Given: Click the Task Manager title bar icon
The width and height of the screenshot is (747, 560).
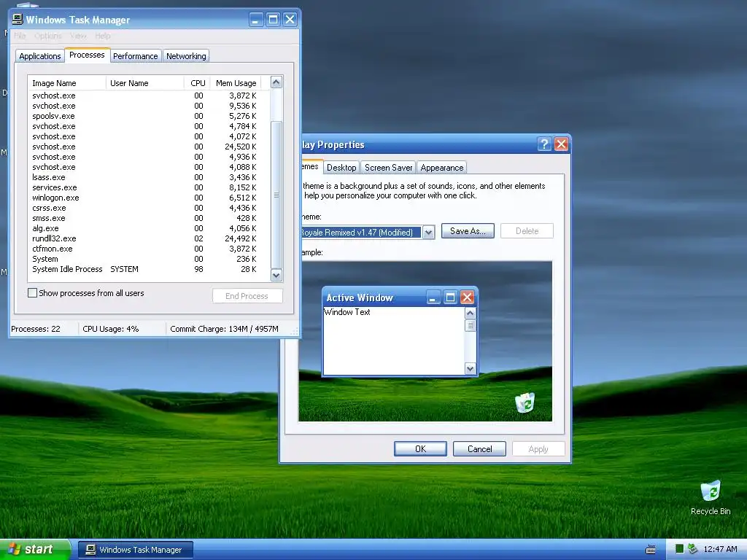Looking at the screenshot, I should point(18,20).
